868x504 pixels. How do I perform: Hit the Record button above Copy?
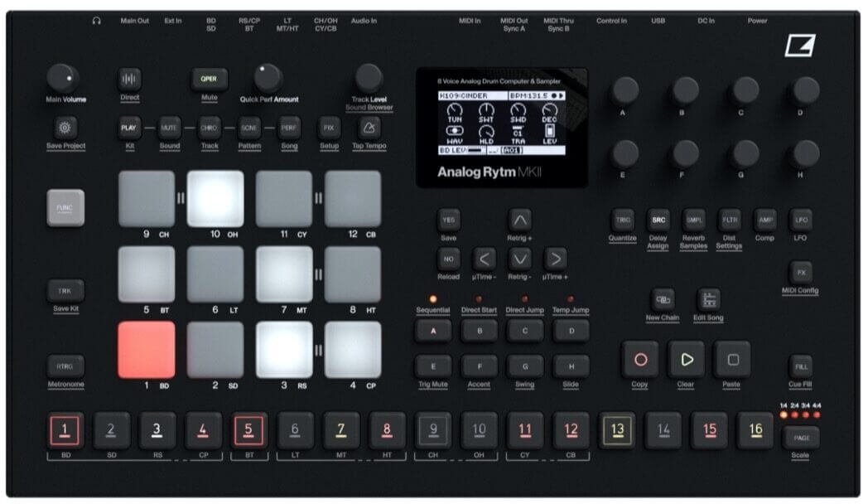(640, 360)
